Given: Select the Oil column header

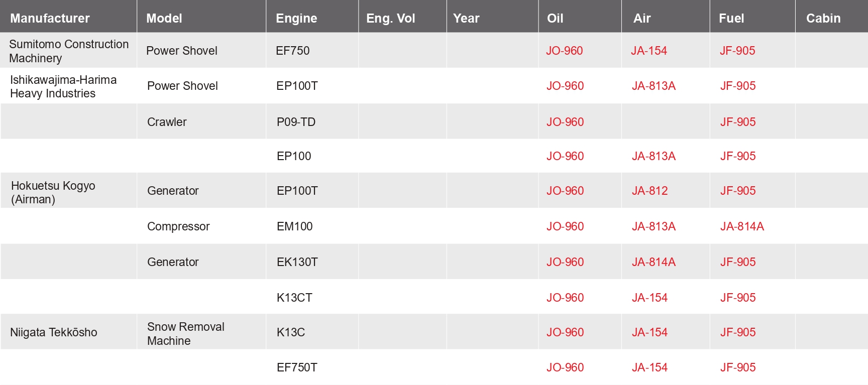Looking at the screenshot, I should pos(555,19).
